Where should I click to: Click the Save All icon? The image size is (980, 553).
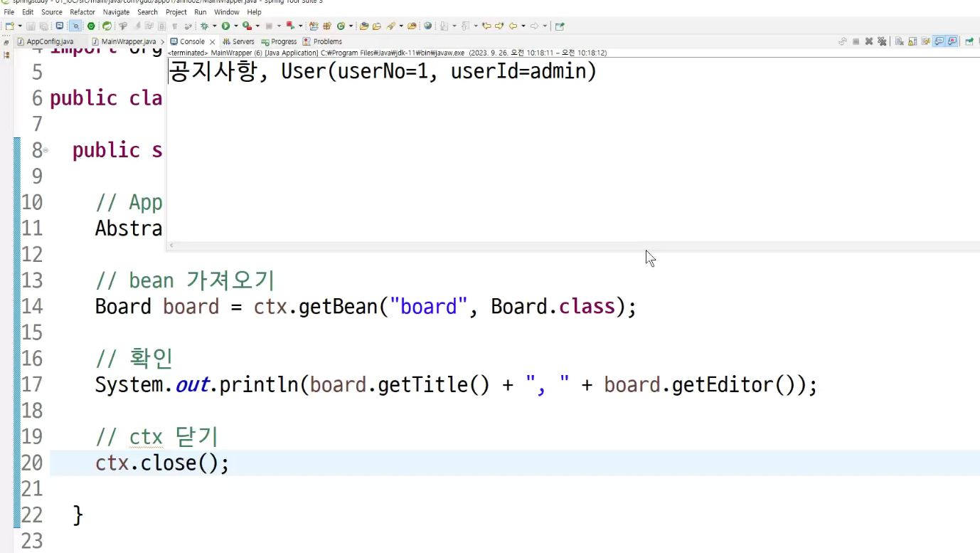43,26
